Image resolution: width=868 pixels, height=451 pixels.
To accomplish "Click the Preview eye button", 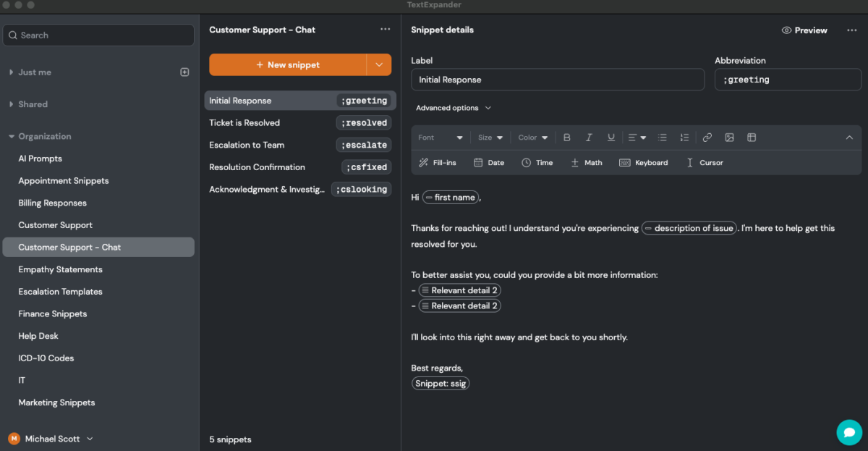I will tap(804, 30).
